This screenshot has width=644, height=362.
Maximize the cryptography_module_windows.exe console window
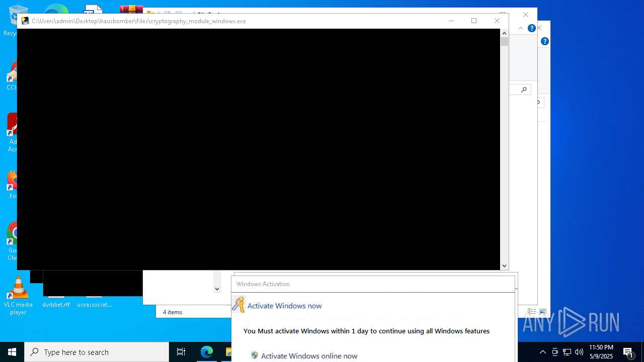(x=474, y=21)
